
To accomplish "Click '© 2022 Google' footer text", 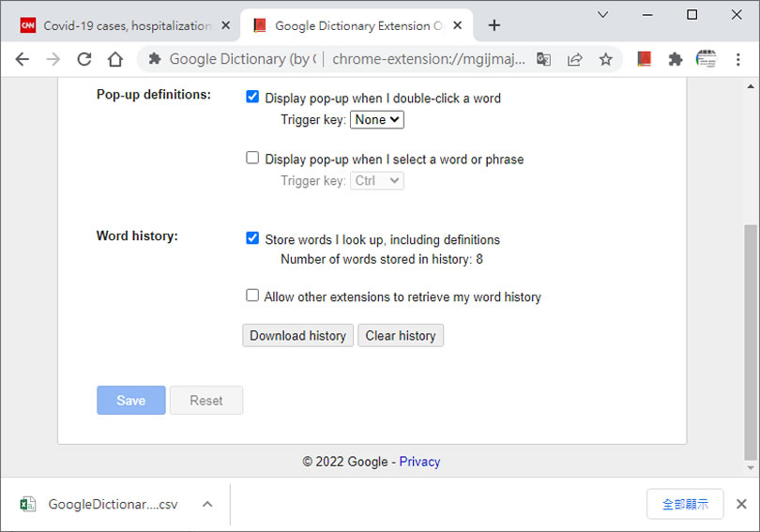I will coord(345,462).
